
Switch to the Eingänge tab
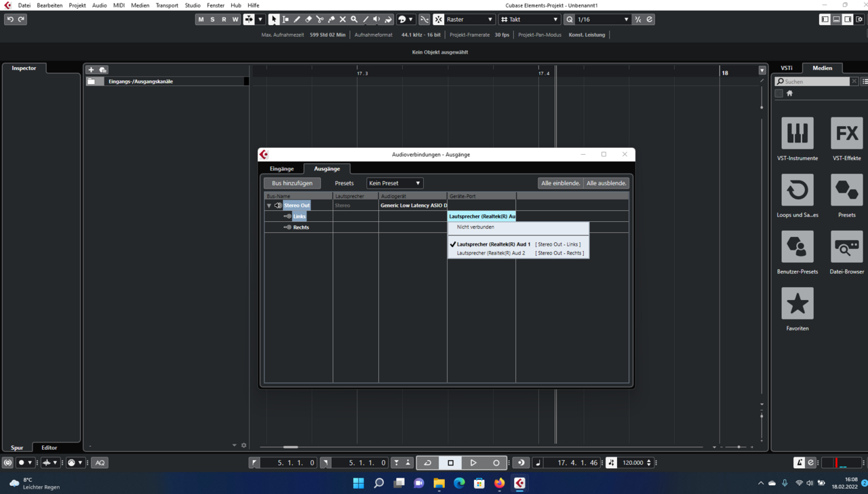[281, 169]
